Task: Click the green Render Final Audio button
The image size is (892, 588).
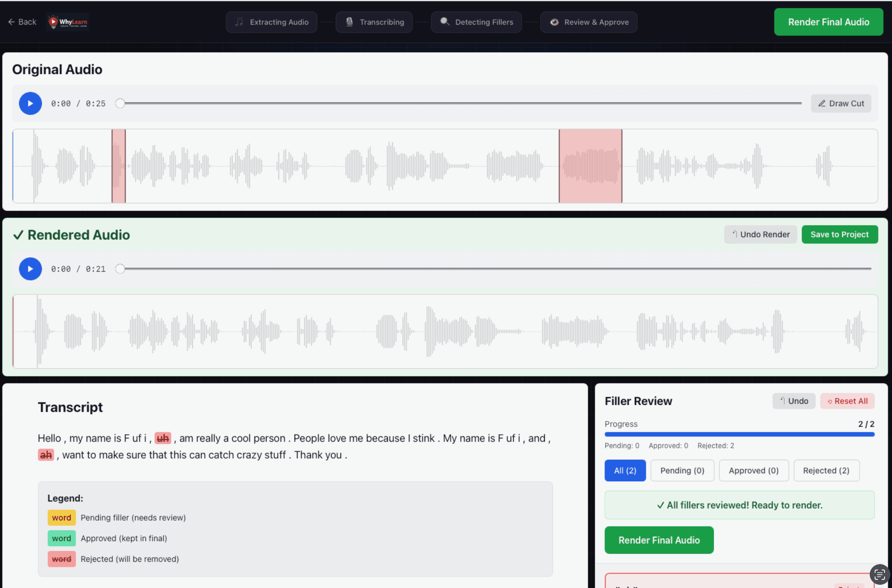Action: [828, 22]
